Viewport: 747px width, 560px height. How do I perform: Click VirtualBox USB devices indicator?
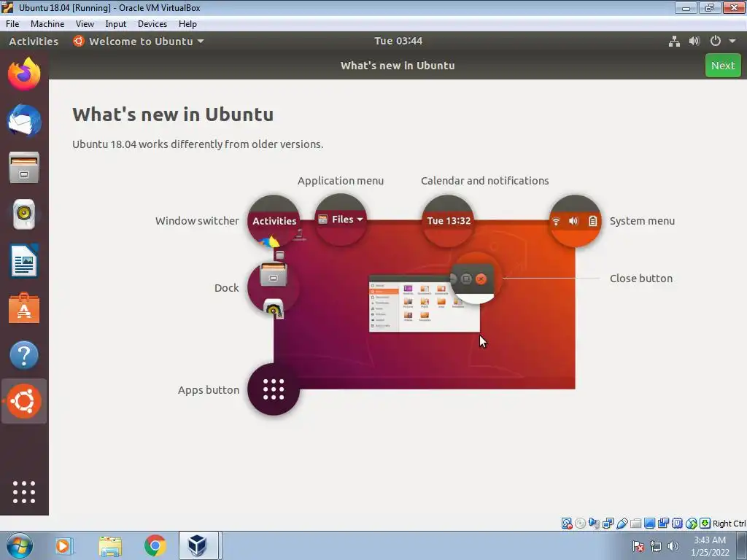coord(622,524)
